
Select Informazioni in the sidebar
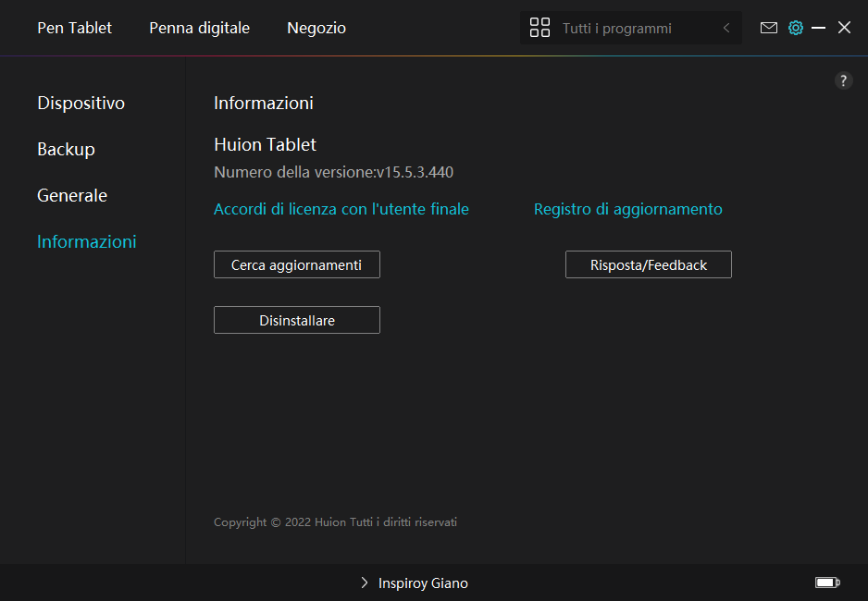tap(87, 241)
